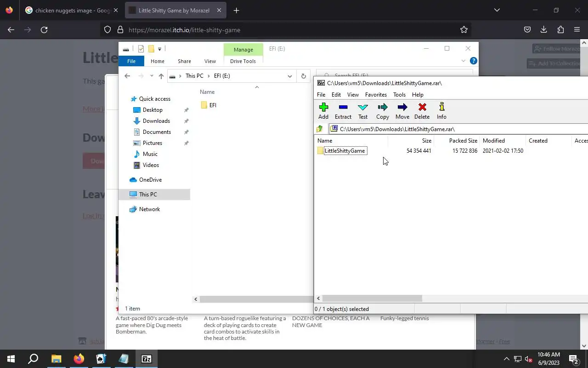Click the left arrow of 7-Zip scrollbar
Image resolution: width=588 pixels, height=368 pixels.
(318, 299)
